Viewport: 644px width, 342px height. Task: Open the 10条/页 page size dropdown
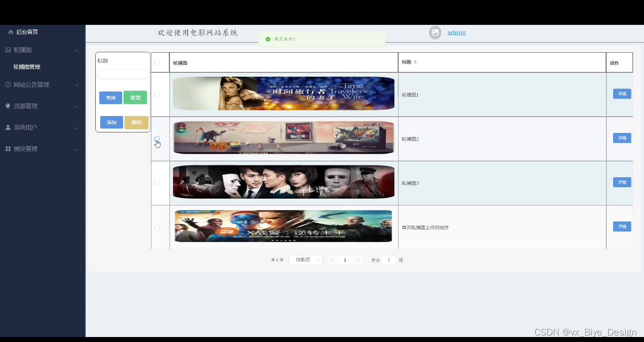(306, 260)
